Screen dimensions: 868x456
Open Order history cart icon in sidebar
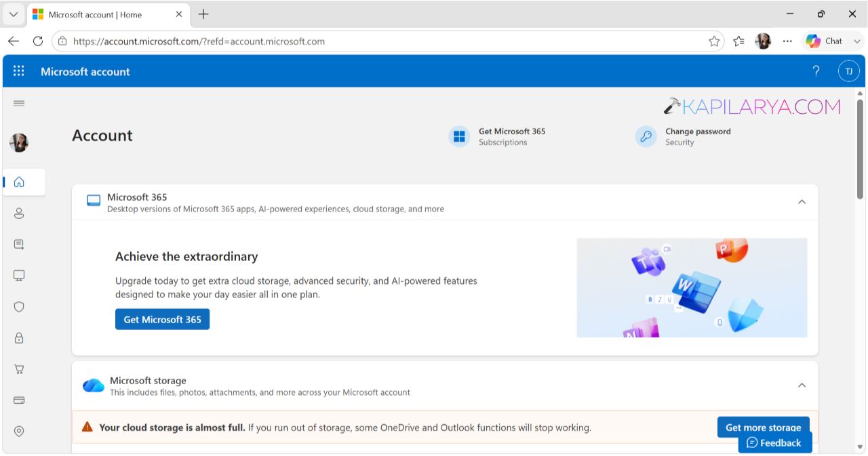19,369
